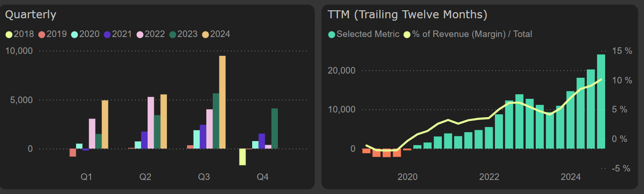Click the TTM (Trailing Twelve Months) title
The image size is (644, 194).
point(407,15)
